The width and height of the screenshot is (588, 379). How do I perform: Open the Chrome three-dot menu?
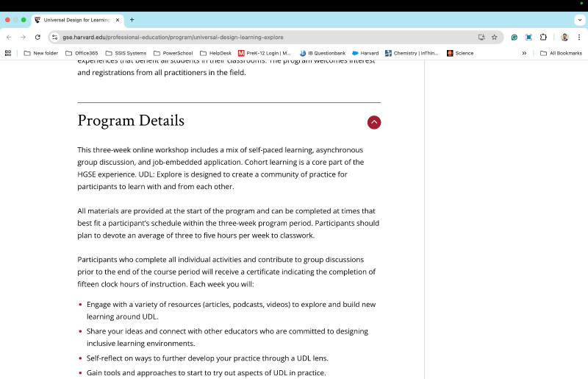coord(578,37)
